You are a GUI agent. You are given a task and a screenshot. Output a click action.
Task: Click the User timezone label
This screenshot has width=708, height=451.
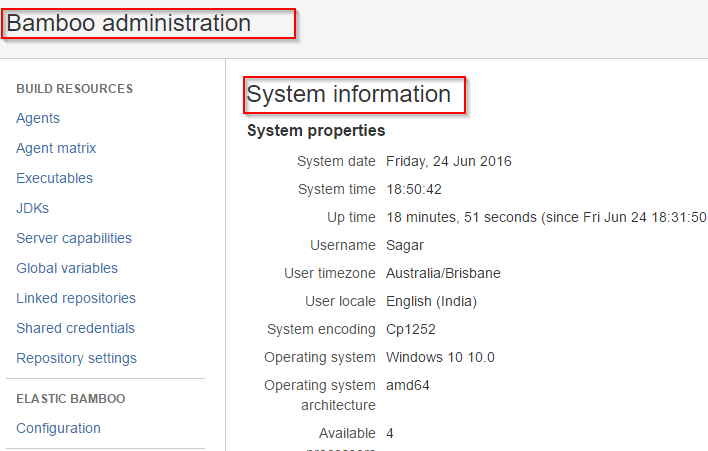click(x=330, y=274)
